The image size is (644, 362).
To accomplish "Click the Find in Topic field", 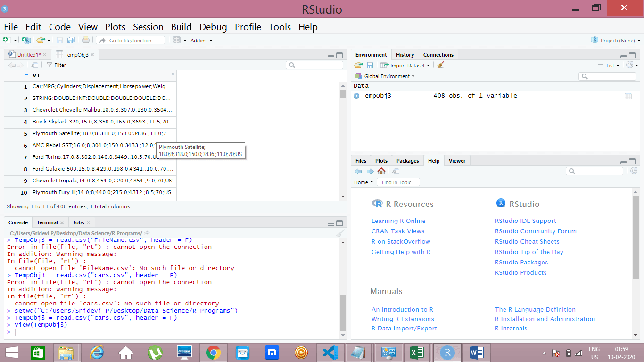I will [398, 182].
